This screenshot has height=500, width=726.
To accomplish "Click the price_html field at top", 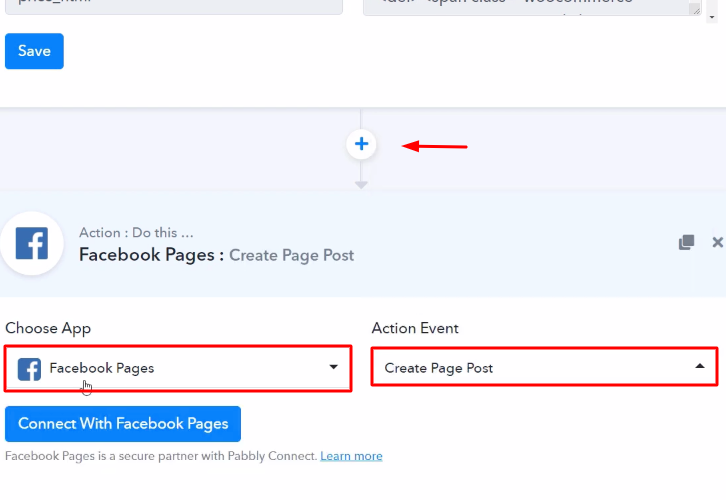I will pos(174,6).
